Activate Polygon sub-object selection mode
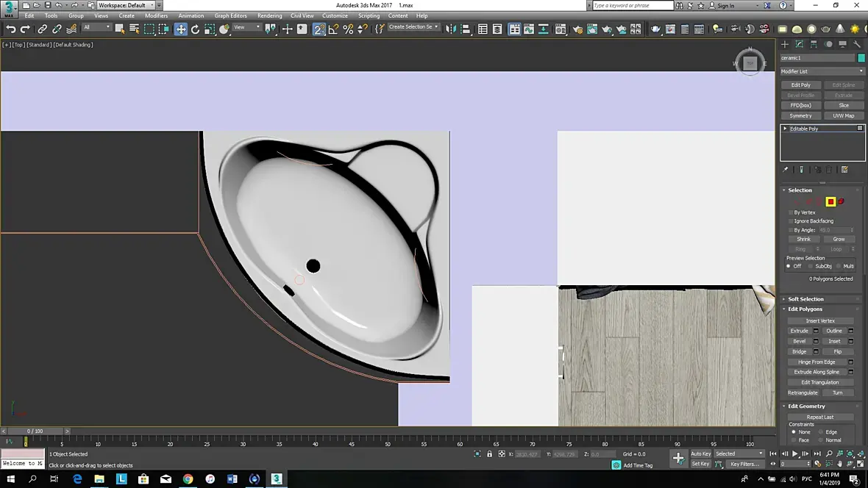The image size is (868, 488). [x=830, y=201]
